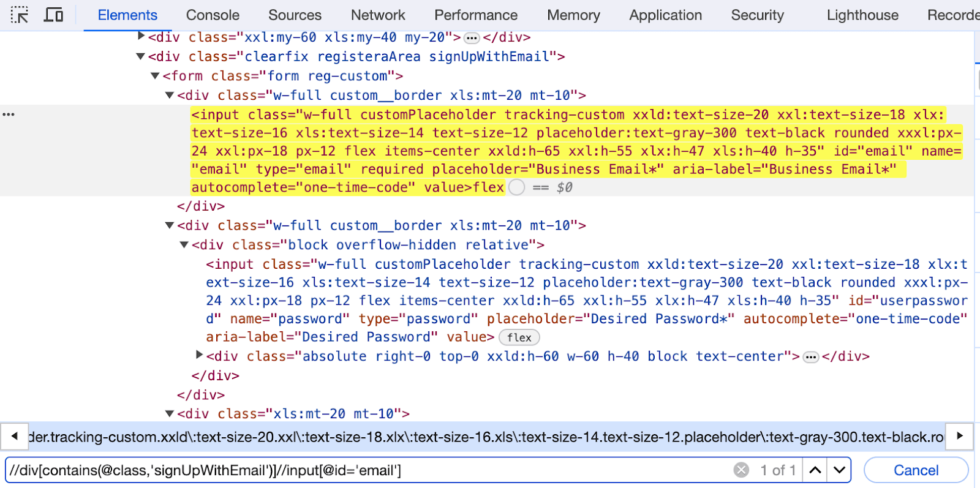Image resolution: width=980 pixels, height=488 pixels.
Task: Switch to the Console tab
Action: coord(213,15)
